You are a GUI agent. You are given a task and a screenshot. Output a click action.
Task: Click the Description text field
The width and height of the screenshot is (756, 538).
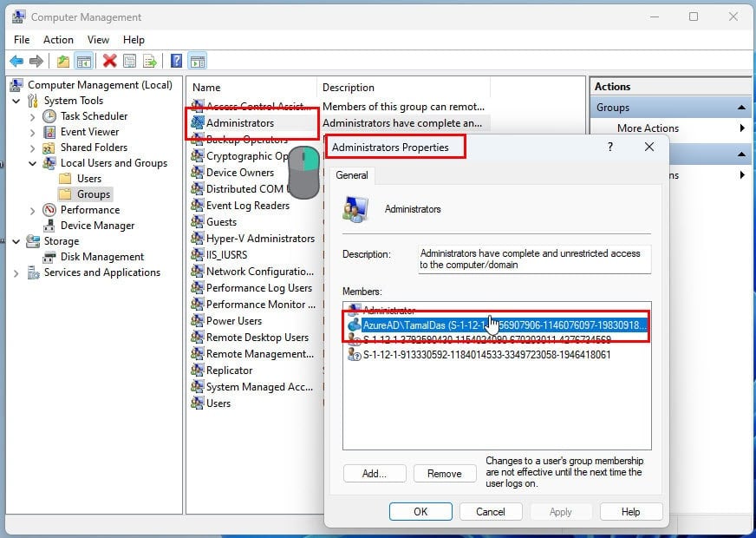(534, 259)
